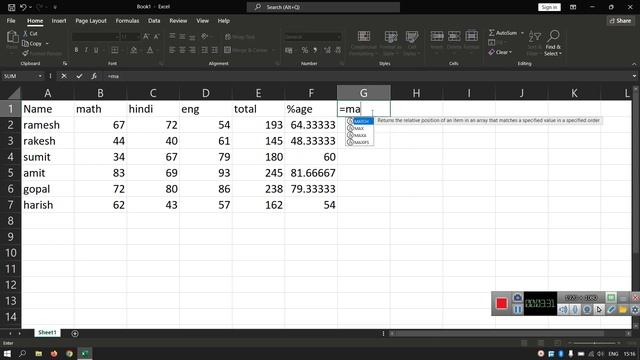Select MAXIFS in the formula autocomplete list
Viewport: 640px width, 360px height.
(360, 142)
